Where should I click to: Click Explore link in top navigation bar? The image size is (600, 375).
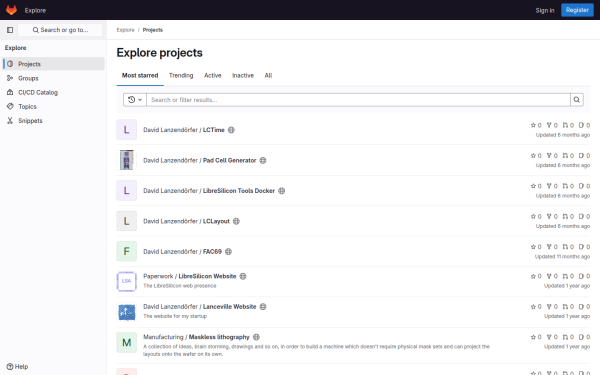tap(35, 10)
